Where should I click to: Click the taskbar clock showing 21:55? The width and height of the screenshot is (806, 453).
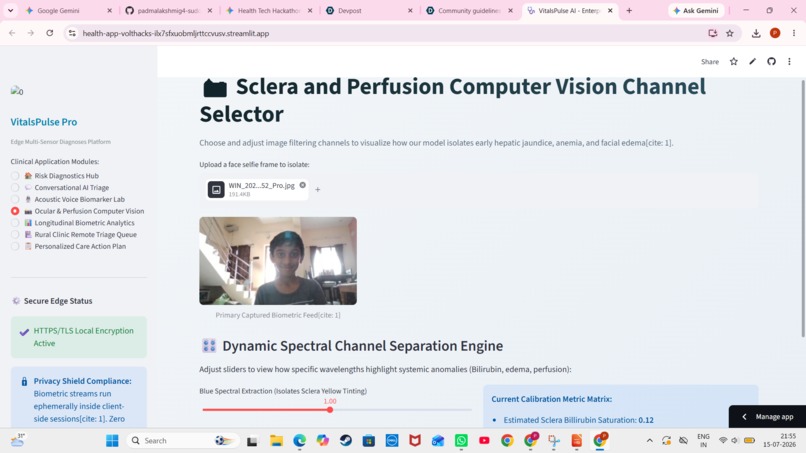coord(779,441)
